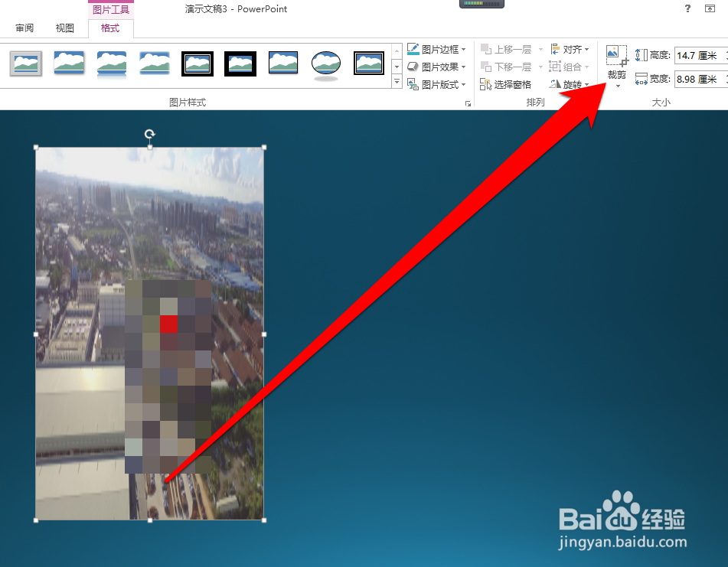
Task: Edit the 高度 14.7 厘米 field
Action: [700, 56]
